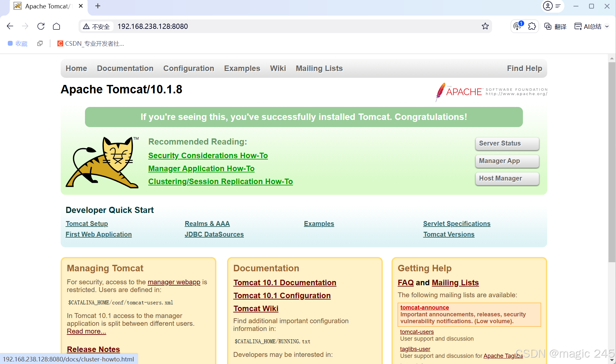Click the scrollbar up arrow
This screenshot has height=364, width=616.
pos(612,59)
